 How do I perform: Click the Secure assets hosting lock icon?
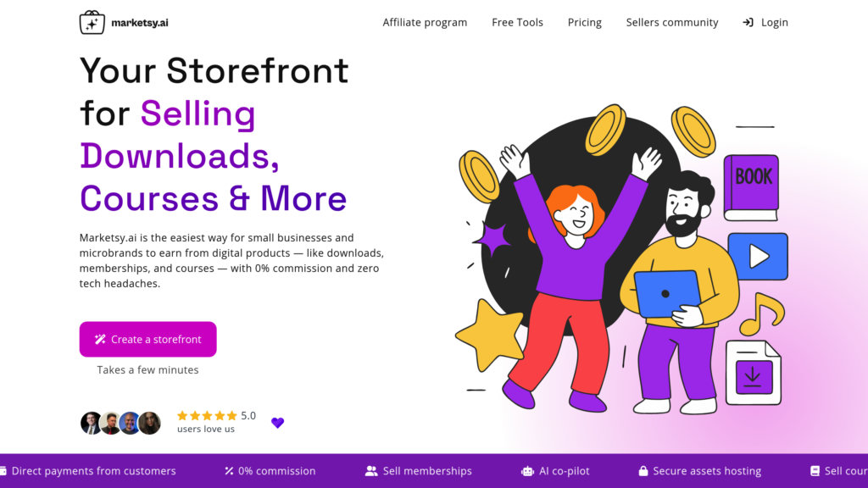pos(643,471)
